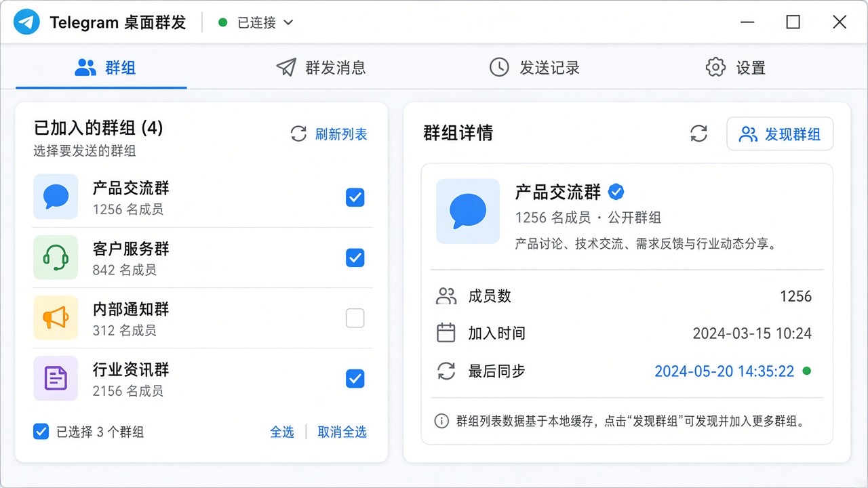Click the 成员数 people icon
The image size is (868, 488).
coord(446,296)
